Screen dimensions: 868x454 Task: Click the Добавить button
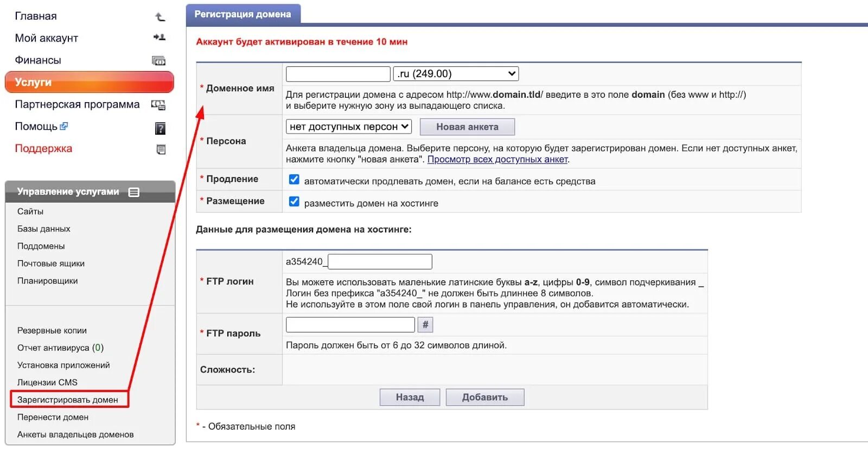[485, 398]
